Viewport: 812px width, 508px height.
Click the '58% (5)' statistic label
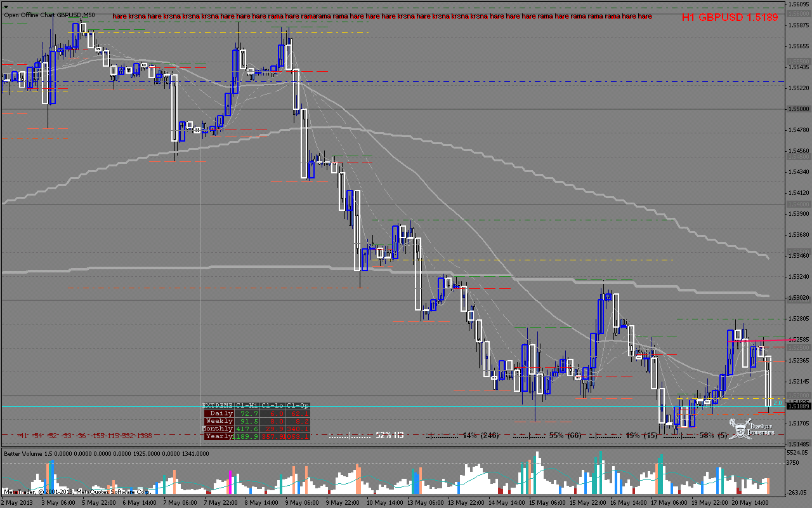(x=713, y=436)
